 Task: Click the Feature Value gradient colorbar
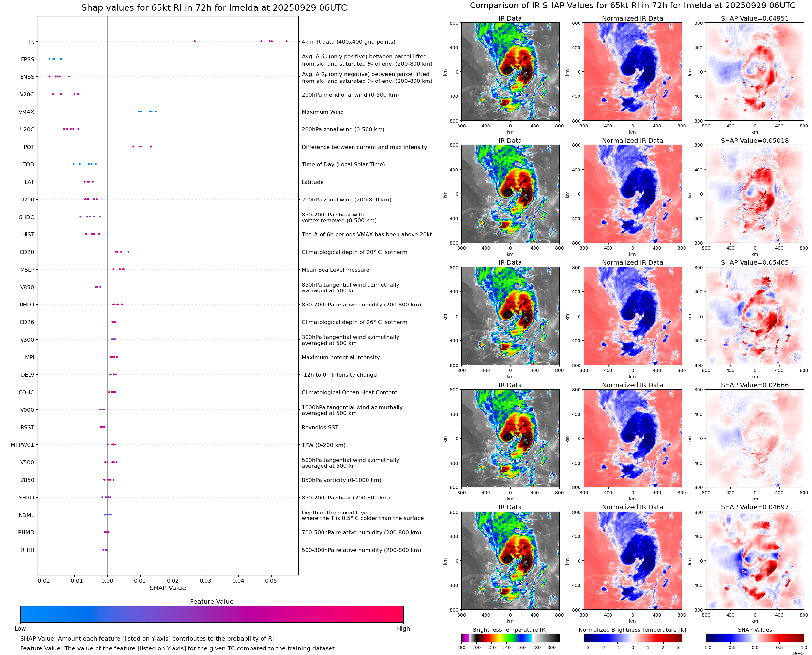212,614
